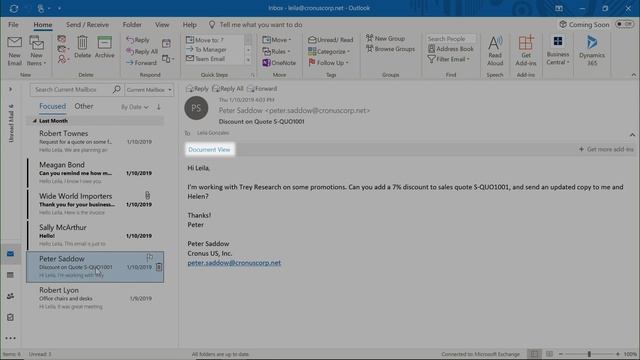Click the more navigation options ellipsis

[11, 338]
